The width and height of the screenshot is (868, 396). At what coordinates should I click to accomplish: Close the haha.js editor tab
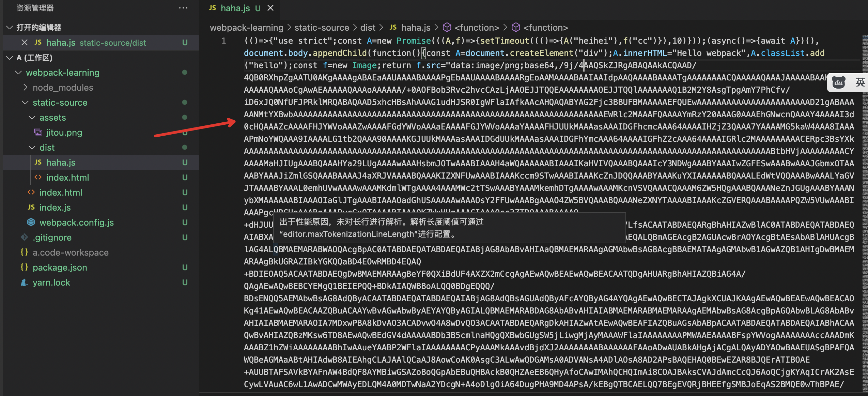(x=270, y=8)
